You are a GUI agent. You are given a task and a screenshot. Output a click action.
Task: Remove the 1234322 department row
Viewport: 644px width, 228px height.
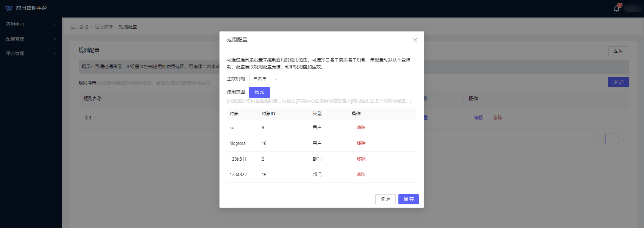361,175
